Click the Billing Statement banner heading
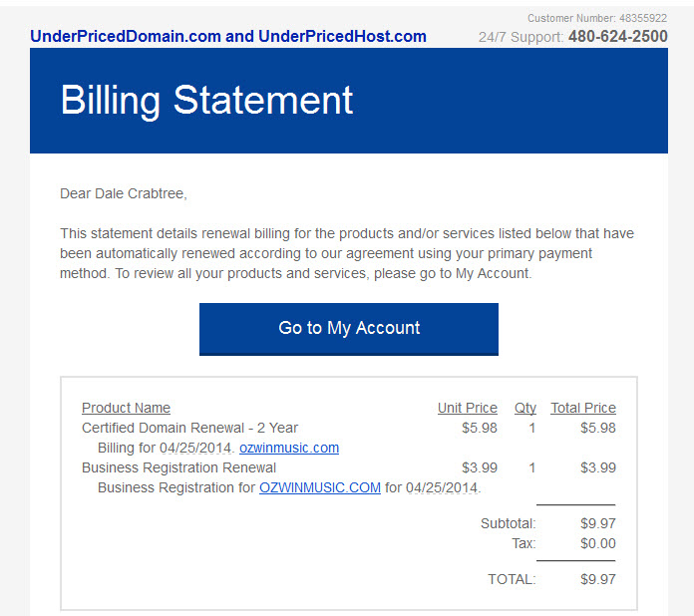This screenshot has width=694, height=616. [x=206, y=101]
